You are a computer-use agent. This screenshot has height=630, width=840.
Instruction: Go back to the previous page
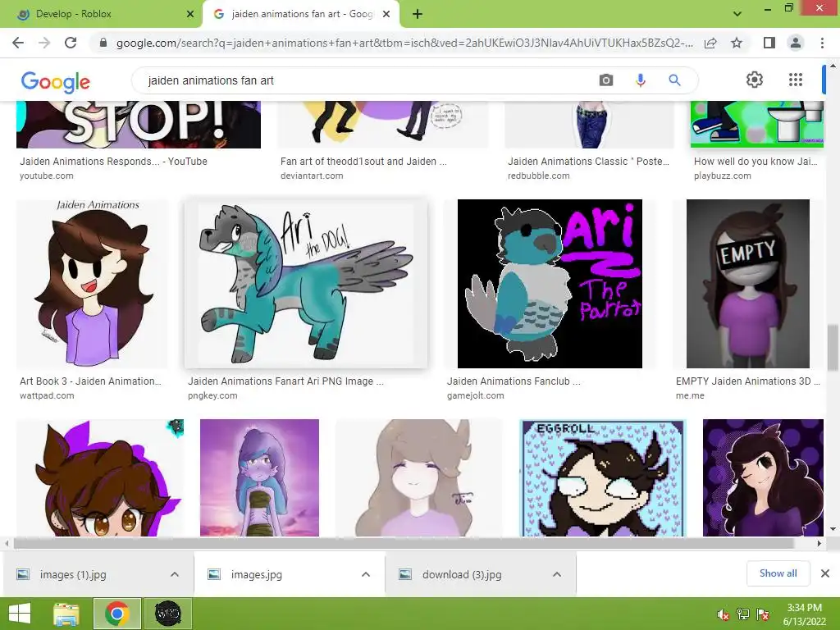pos(18,43)
